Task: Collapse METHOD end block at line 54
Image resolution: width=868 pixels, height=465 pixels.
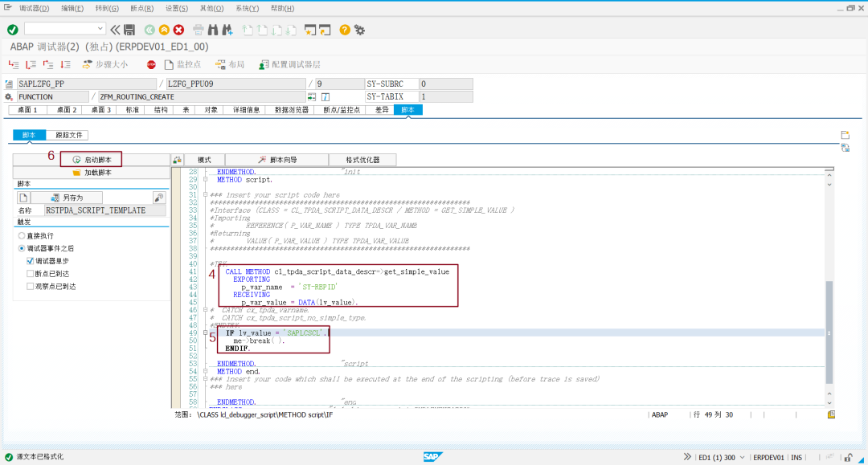Action: (206, 372)
